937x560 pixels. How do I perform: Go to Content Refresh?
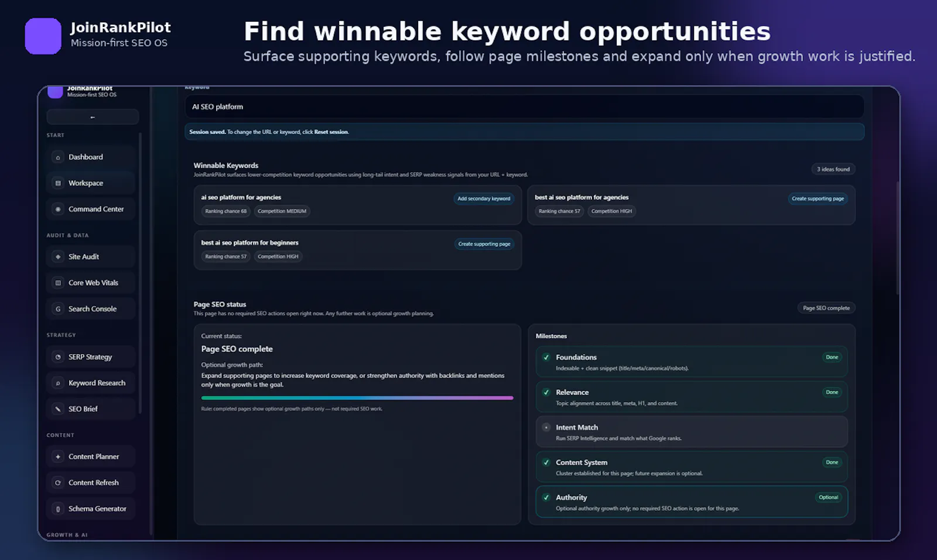tap(91, 483)
